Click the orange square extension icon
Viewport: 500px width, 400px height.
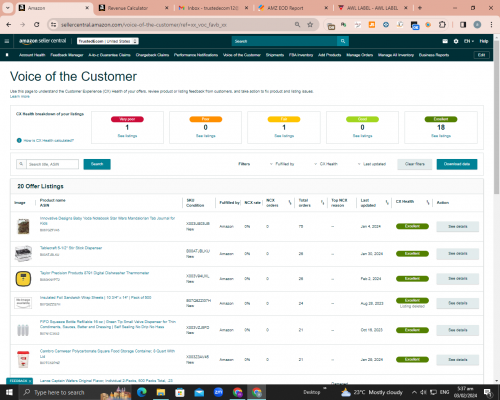point(372,24)
